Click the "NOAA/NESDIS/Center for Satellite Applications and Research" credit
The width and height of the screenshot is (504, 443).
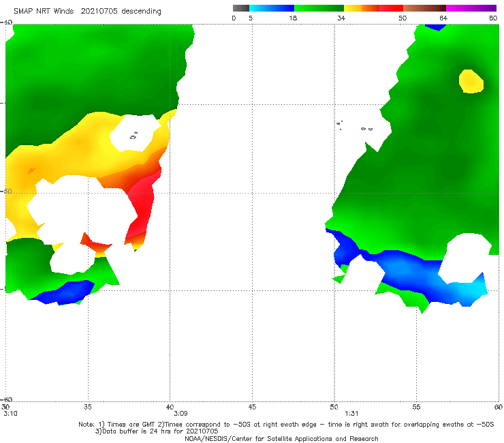[281, 438]
